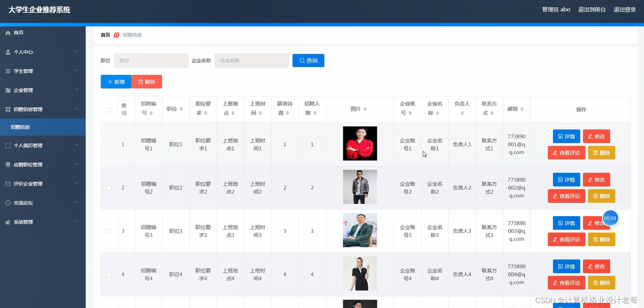644x308 pixels.
Task: Sort by 上班时间 column arrows
Action: click(x=260, y=113)
